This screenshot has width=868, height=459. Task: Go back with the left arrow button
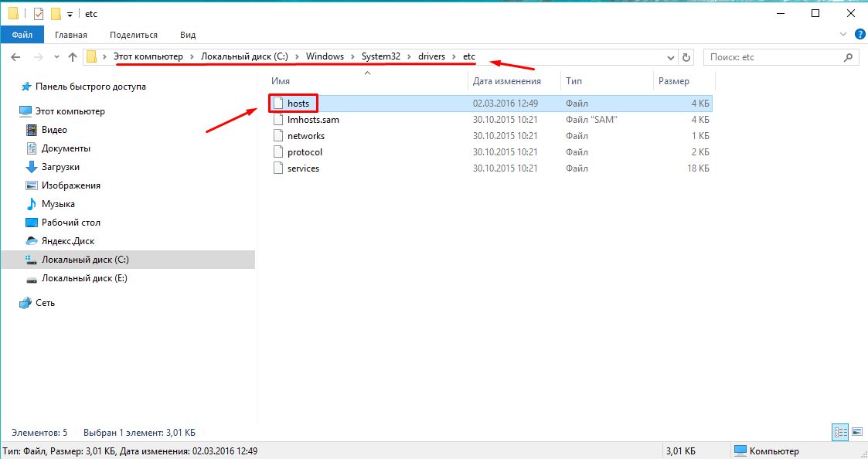(x=16, y=57)
